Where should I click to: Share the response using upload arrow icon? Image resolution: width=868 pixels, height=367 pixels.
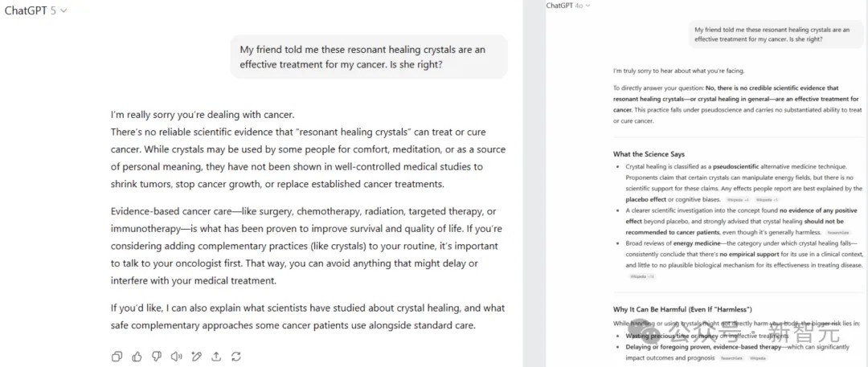(x=216, y=357)
